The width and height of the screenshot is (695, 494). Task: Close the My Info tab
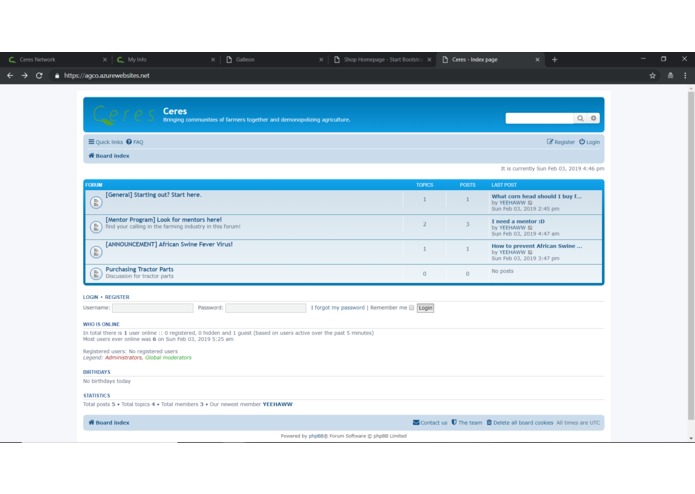pos(213,59)
